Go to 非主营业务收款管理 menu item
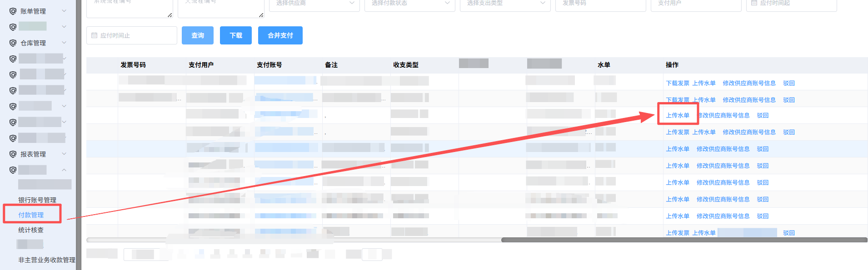This screenshot has height=270, width=868. tap(46, 260)
